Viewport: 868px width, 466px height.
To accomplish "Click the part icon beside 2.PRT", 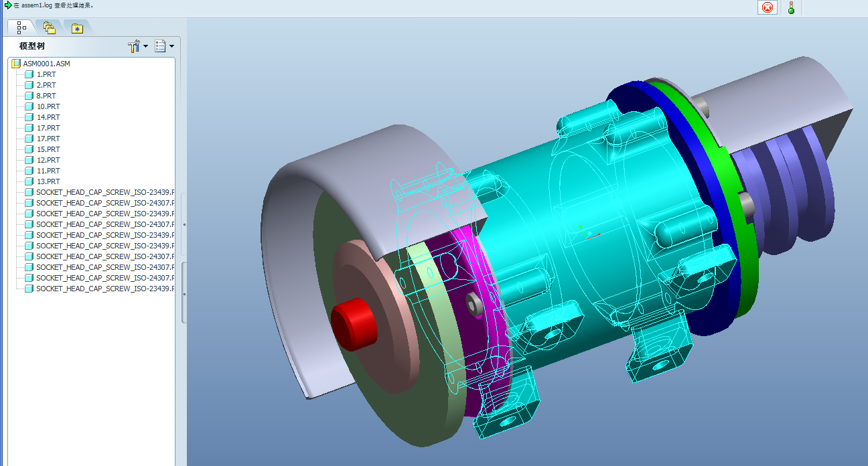I will 29,85.
